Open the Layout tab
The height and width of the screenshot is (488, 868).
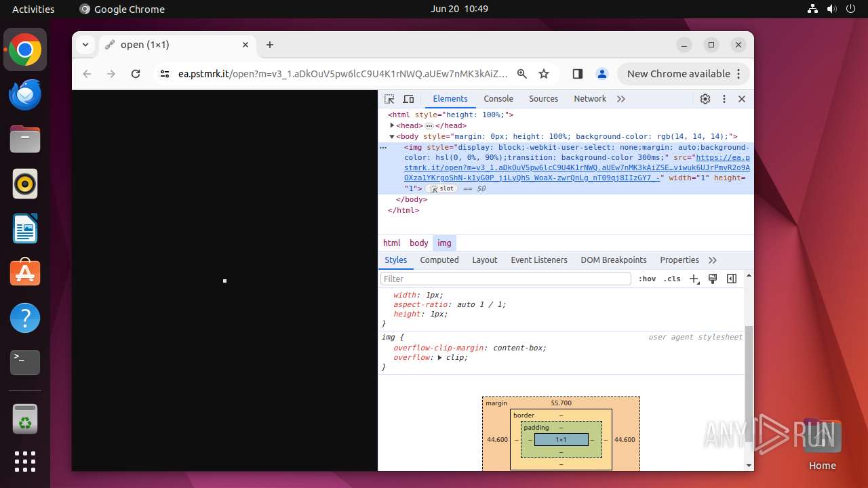[x=485, y=260]
